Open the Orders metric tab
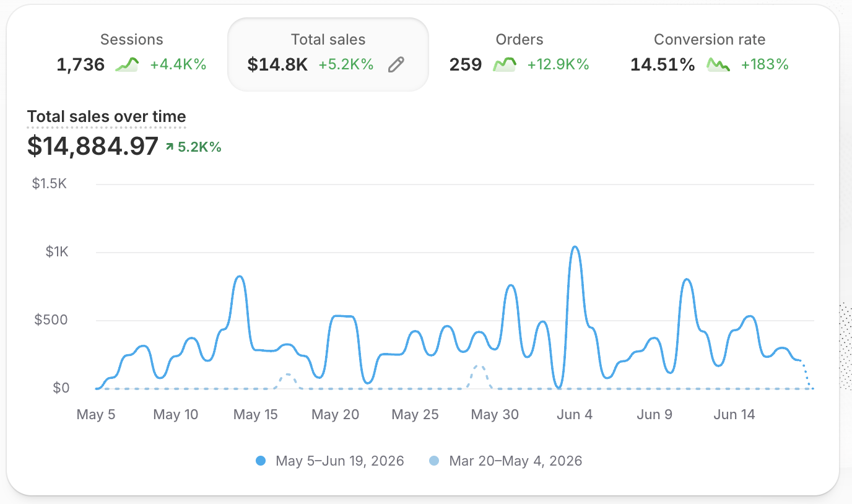The image size is (852, 504). 519,54
